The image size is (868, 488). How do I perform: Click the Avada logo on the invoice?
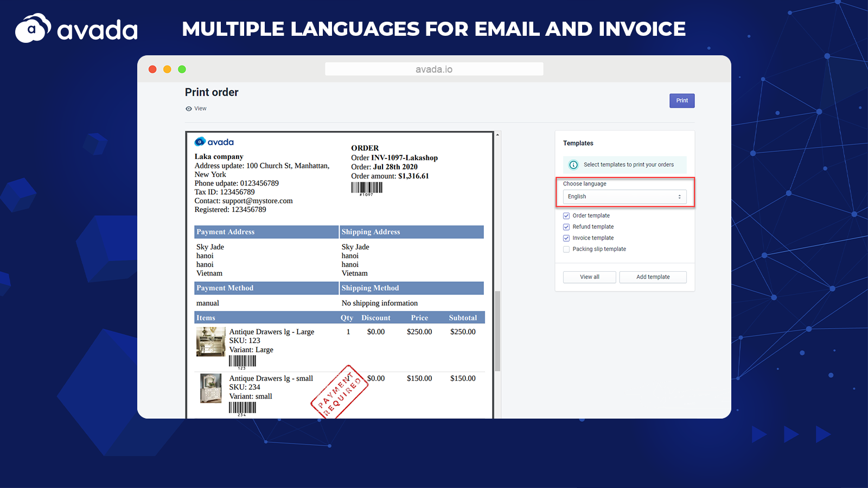(x=214, y=142)
